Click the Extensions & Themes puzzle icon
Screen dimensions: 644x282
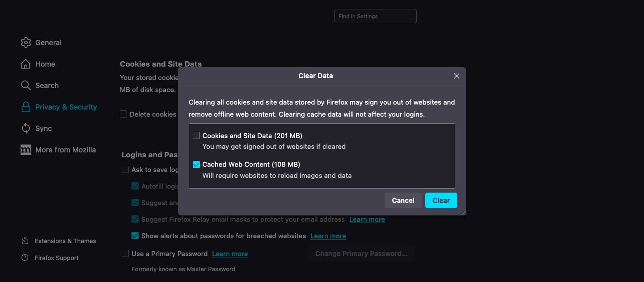[x=25, y=241]
